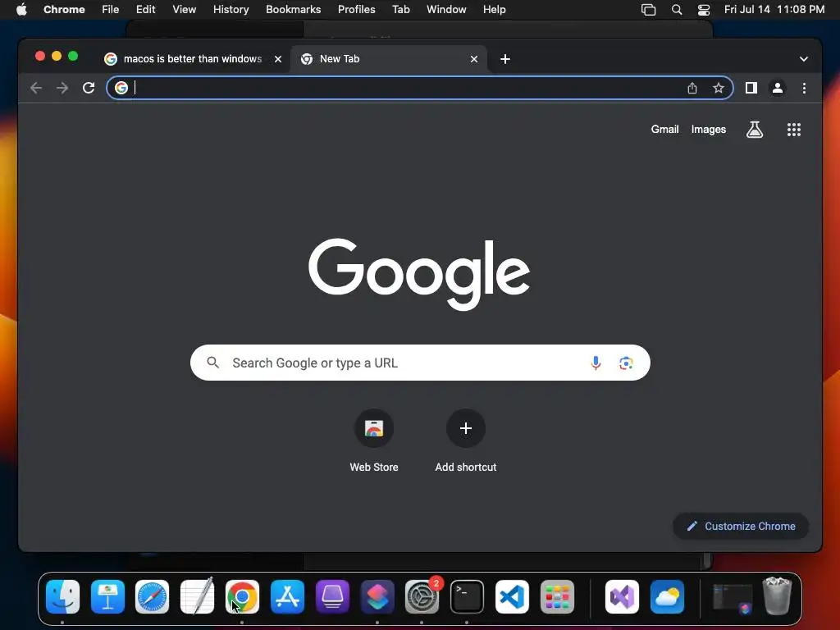Expand the tab search chevron

click(x=803, y=59)
